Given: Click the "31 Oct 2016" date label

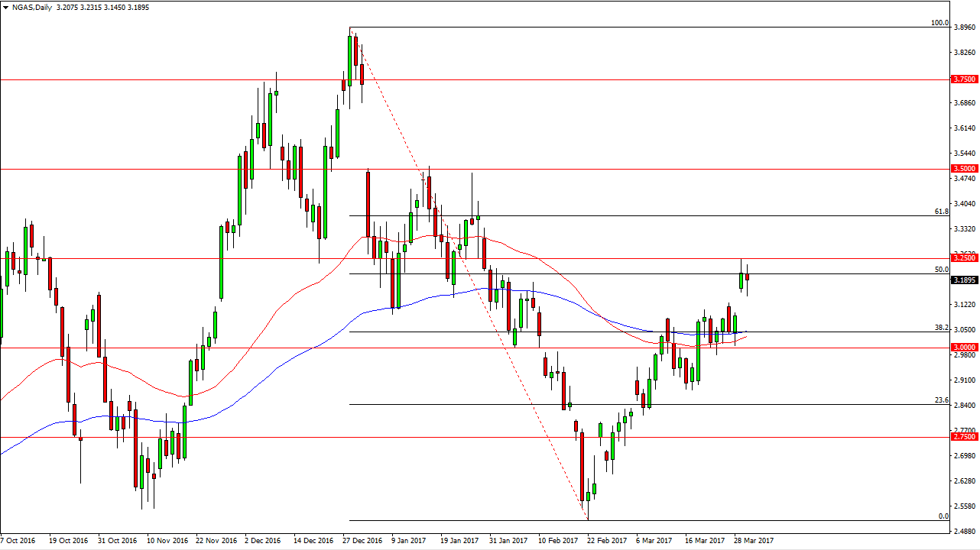Looking at the screenshot, I should 118,541.
